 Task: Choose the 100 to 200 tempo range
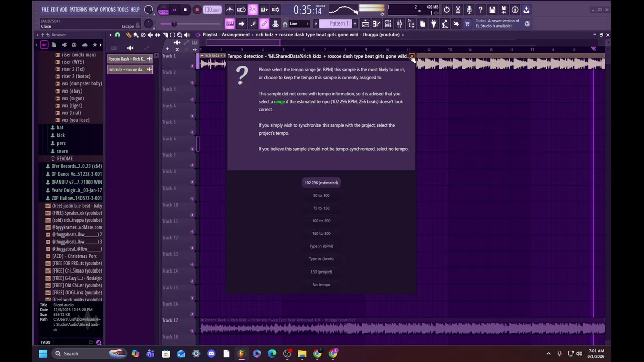321,221
